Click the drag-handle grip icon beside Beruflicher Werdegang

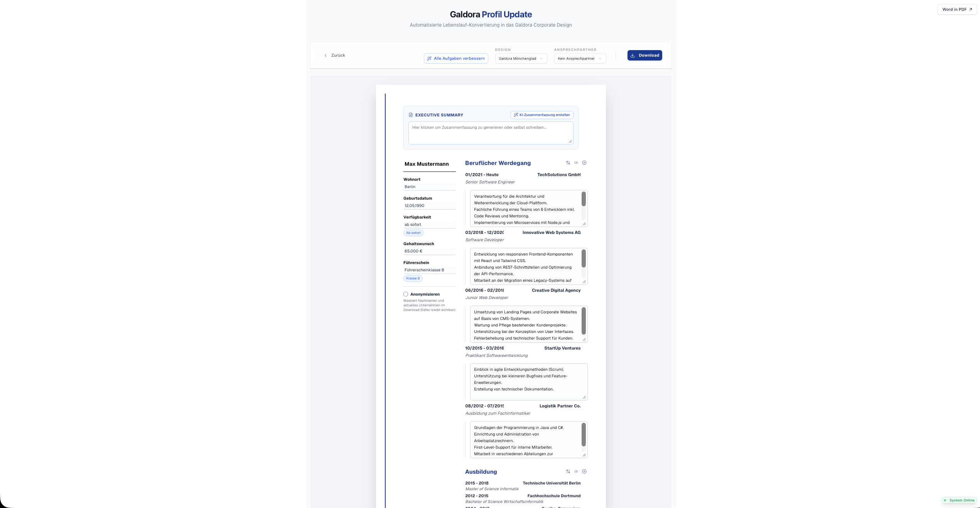pyautogui.click(x=576, y=163)
